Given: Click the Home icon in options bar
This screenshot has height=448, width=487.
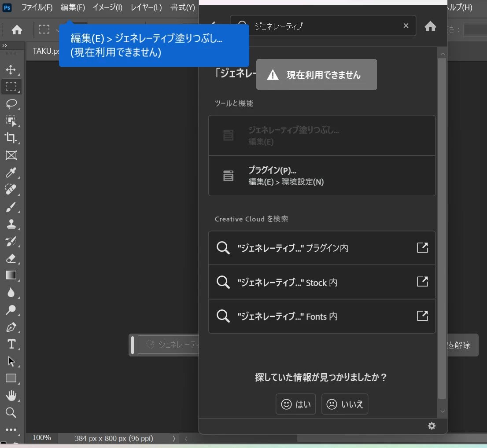Looking at the screenshot, I should [x=17, y=30].
